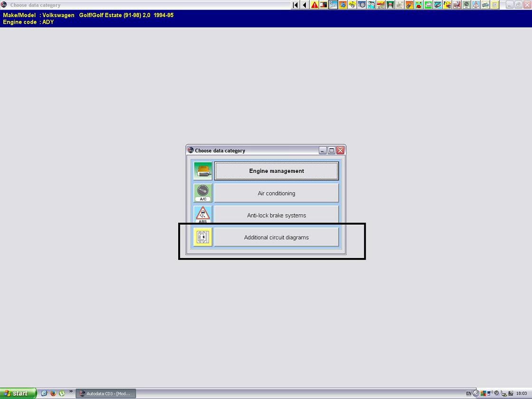Open Additional circuit diagrams

coord(276,237)
